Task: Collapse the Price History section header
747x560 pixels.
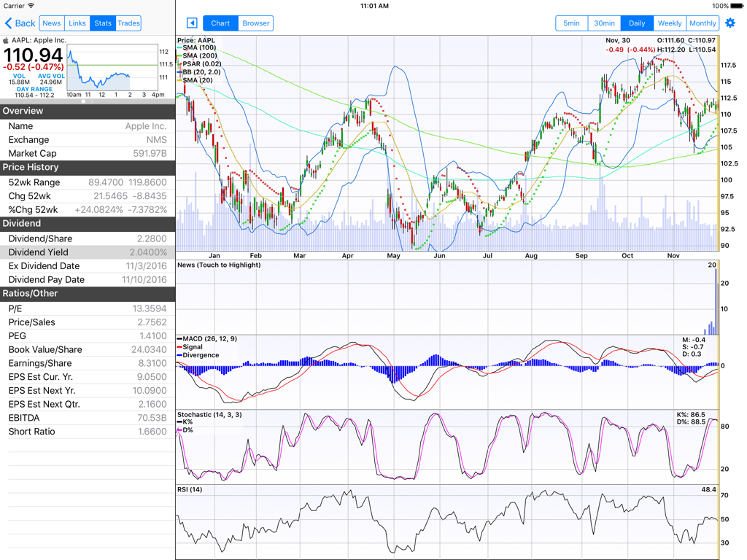Action: [88, 167]
